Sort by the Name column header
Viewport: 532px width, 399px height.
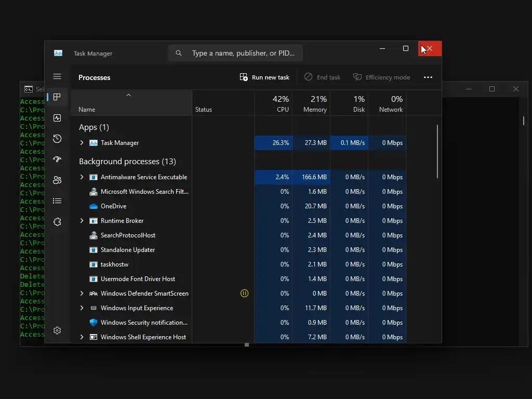click(131, 103)
